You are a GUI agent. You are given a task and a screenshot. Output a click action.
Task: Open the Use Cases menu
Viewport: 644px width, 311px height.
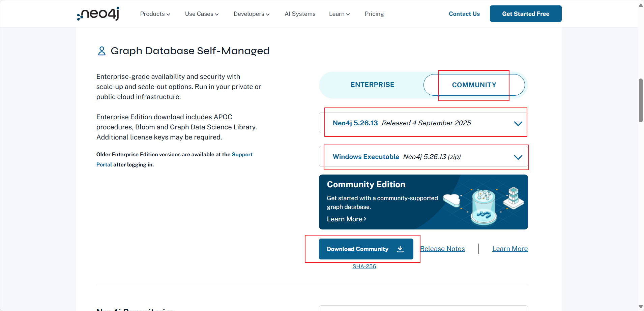202,14
